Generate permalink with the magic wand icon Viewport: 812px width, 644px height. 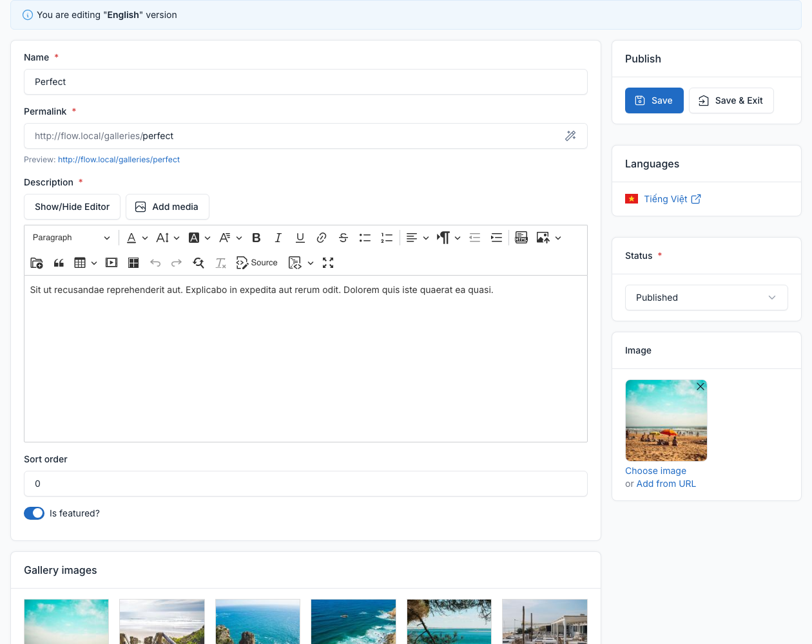click(x=570, y=136)
